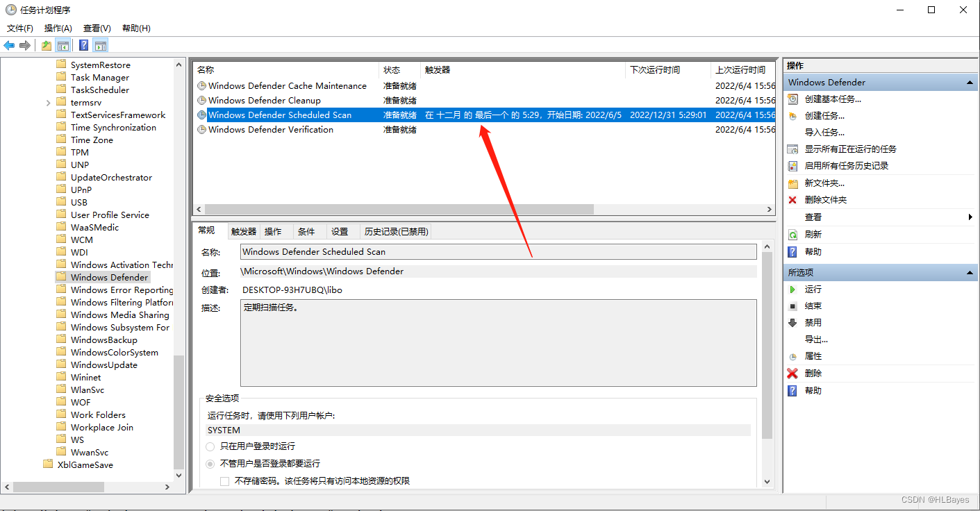
Task: Click 导出... in the actions pane
Action: coord(816,340)
